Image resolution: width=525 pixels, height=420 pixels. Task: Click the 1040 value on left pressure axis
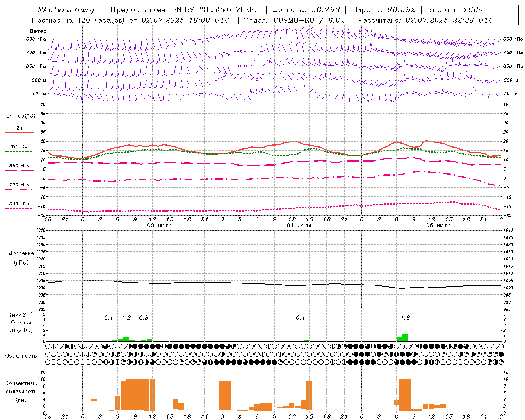40,230
